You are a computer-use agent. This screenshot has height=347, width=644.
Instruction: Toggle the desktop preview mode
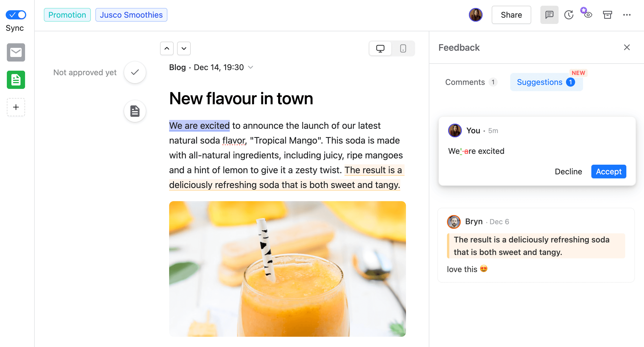[380, 48]
